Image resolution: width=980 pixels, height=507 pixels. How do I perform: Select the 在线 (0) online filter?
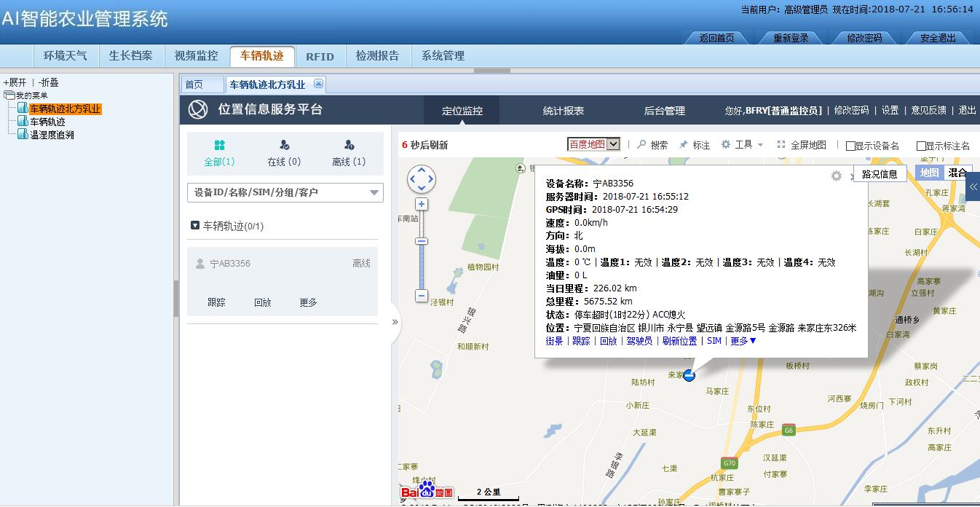284,154
